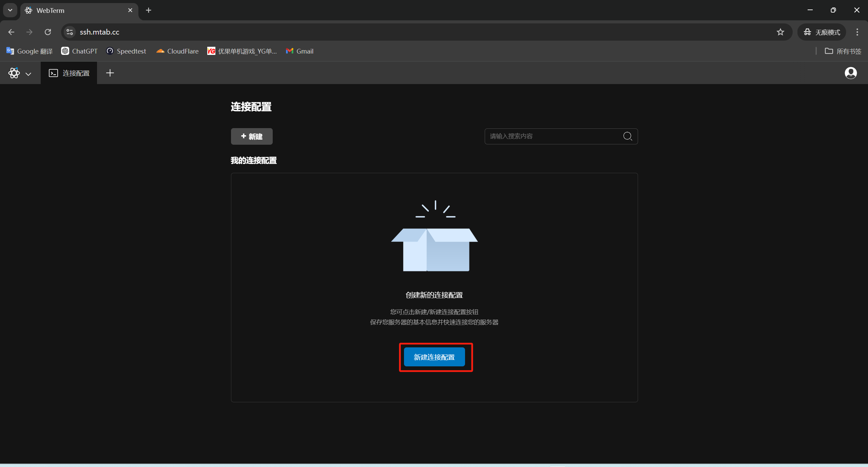This screenshot has height=467, width=868.
Task: Expand the browser tab search dropdown
Action: click(x=10, y=10)
